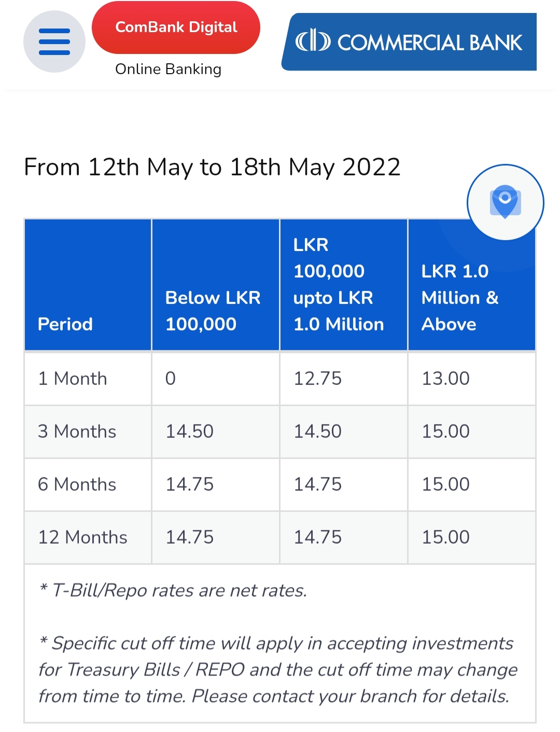560x732 pixels.
Task: Click the 12 Months row label
Action: (82, 537)
